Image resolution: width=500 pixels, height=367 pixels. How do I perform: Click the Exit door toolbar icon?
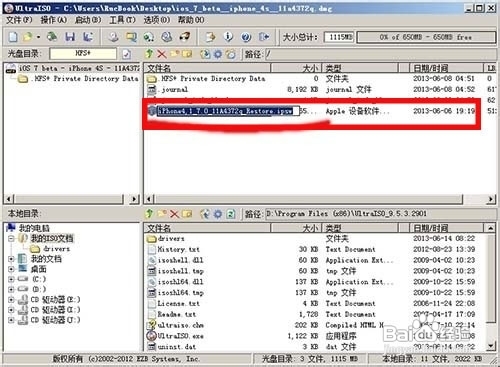264,37
